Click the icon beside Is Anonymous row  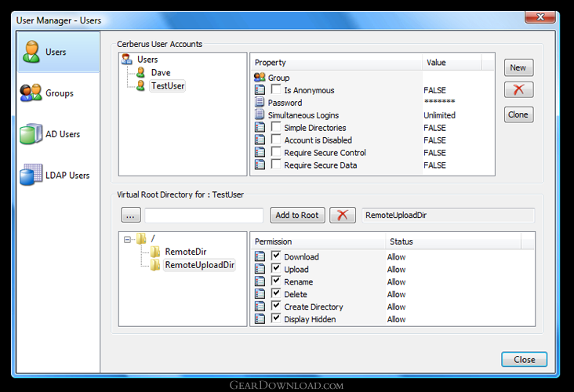point(260,89)
